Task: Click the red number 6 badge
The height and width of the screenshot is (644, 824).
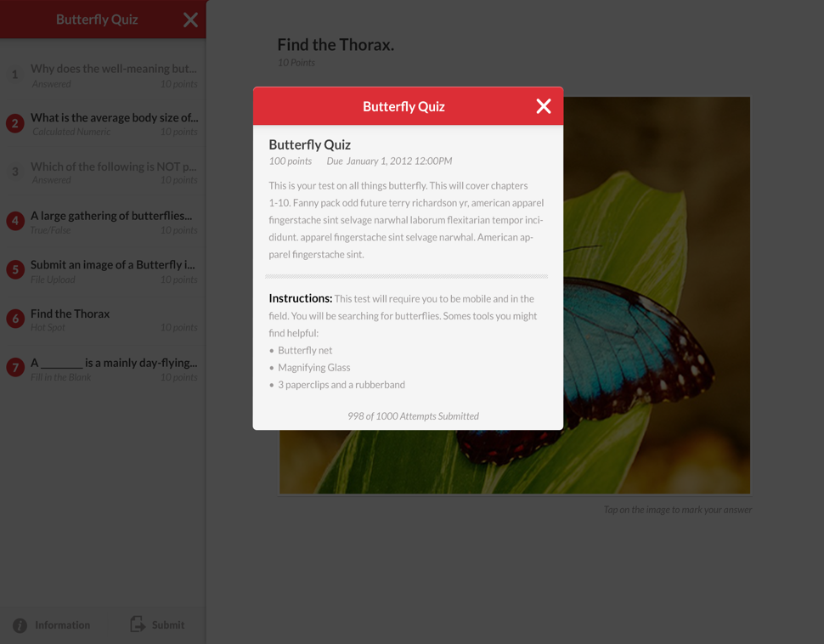Action: tap(14, 318)
